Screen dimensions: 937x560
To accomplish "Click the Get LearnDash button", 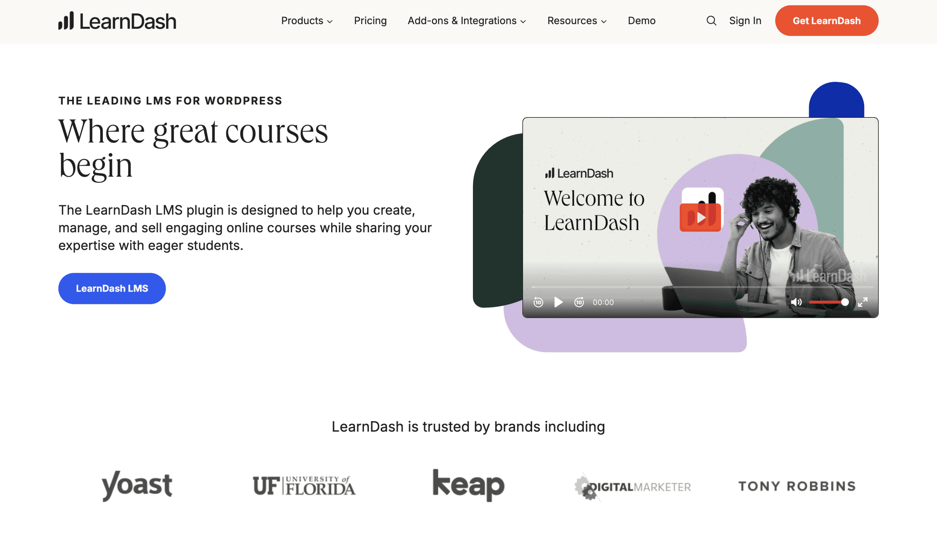I will 826,21.
